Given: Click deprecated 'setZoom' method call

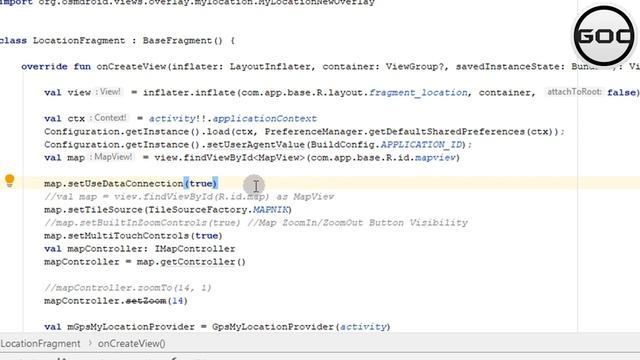Looking at the screenshot, I should [x=146, y=301].
